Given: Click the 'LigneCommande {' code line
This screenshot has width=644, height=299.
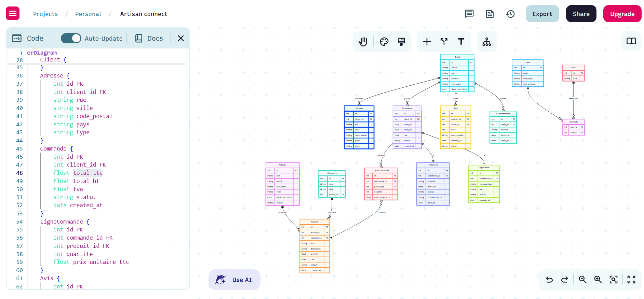Looking at the screenshot, I should (x=65, y=222).
